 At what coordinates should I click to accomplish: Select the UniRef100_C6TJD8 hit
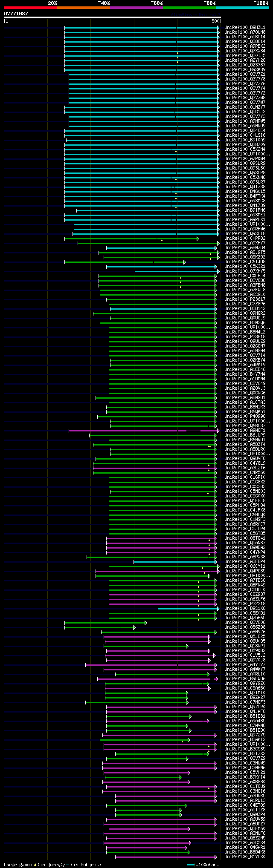(x=245, y=262)
